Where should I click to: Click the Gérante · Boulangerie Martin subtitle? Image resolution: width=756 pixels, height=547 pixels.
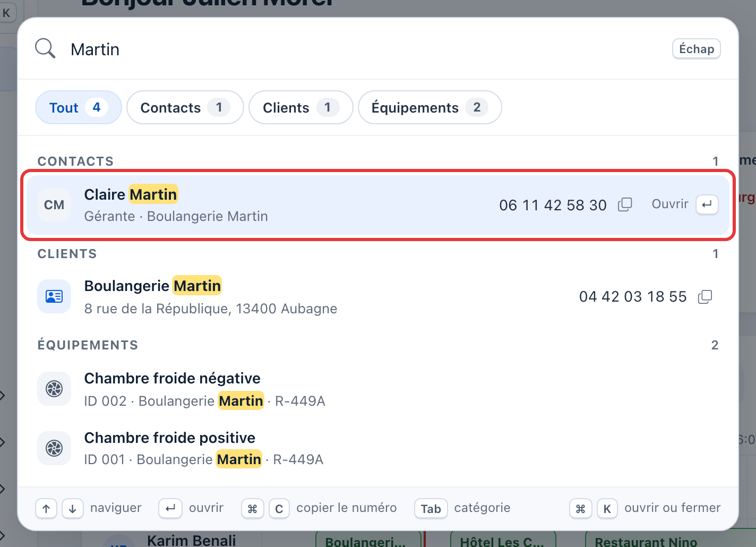click(176, 216)
